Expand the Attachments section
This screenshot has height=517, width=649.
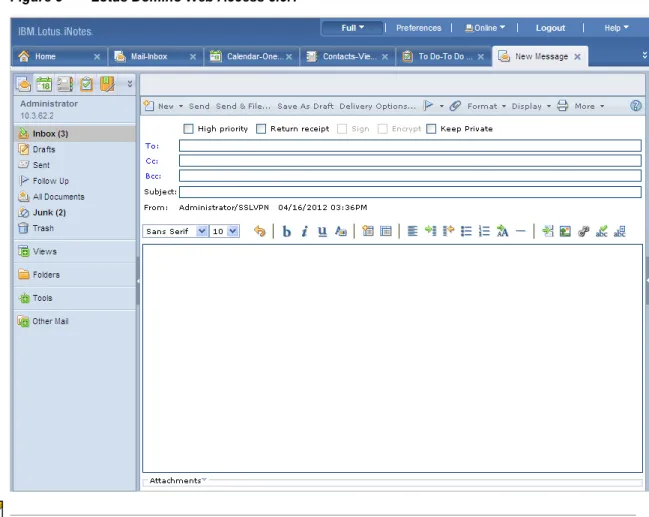click(x=178, y=481)
